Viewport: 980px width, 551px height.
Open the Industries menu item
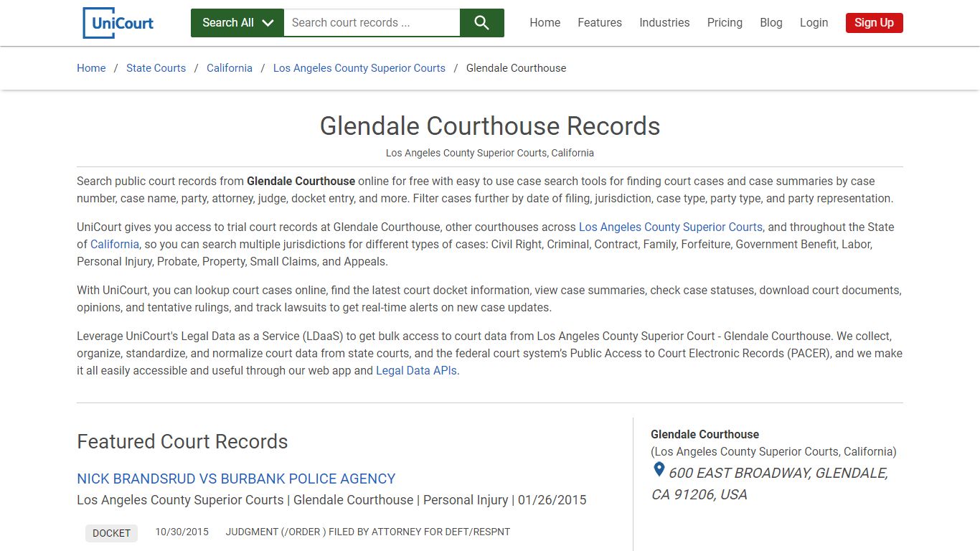point(664,23)
